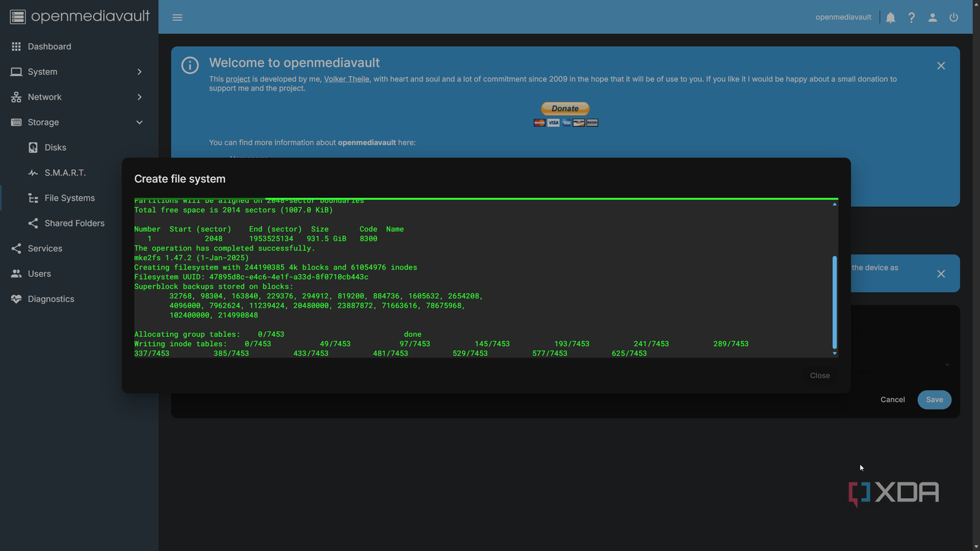This screenshot has width=980, height=551.
Task: Click the 'Superblock backups stored on blocks:' line
Action: click(214, 287)
